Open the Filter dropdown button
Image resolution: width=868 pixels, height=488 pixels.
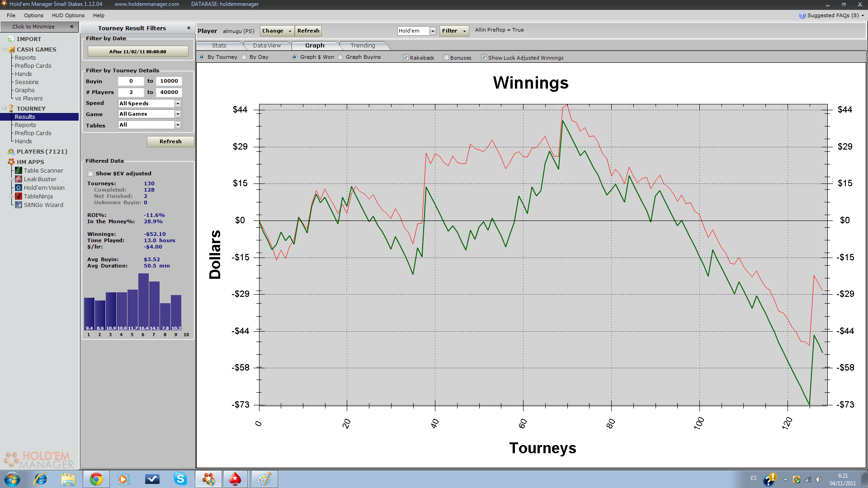pyautogui.click(x=454, y=31)
